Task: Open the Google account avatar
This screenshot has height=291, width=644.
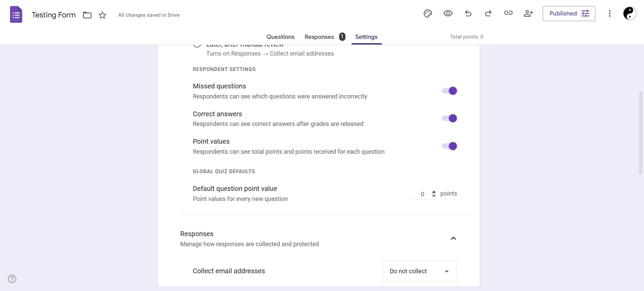Action: (x=629, y=13)
